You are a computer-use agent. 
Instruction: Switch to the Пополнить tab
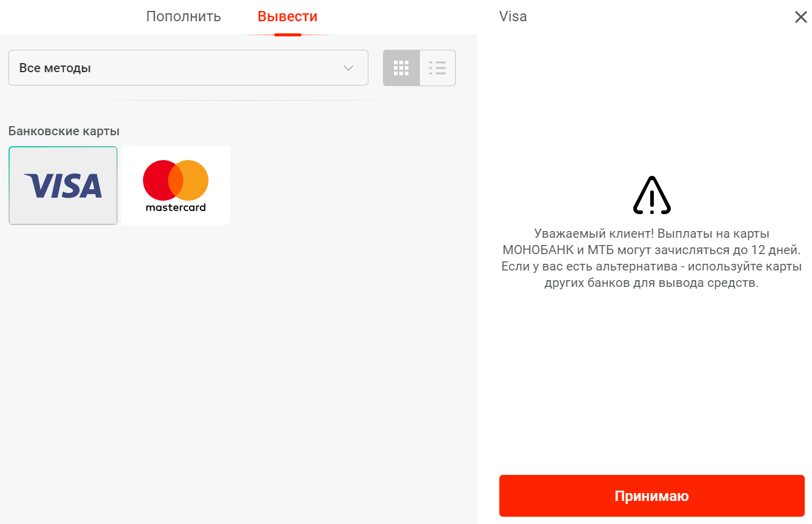183,16
